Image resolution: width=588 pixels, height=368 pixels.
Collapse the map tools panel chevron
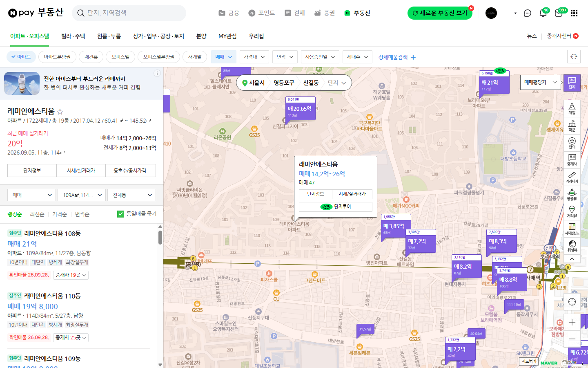[572, 259]
